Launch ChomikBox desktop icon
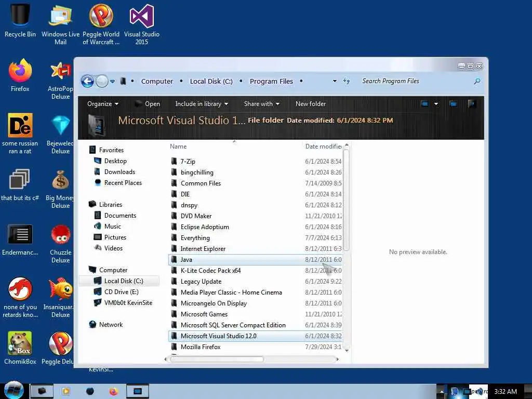 (20, 348)
